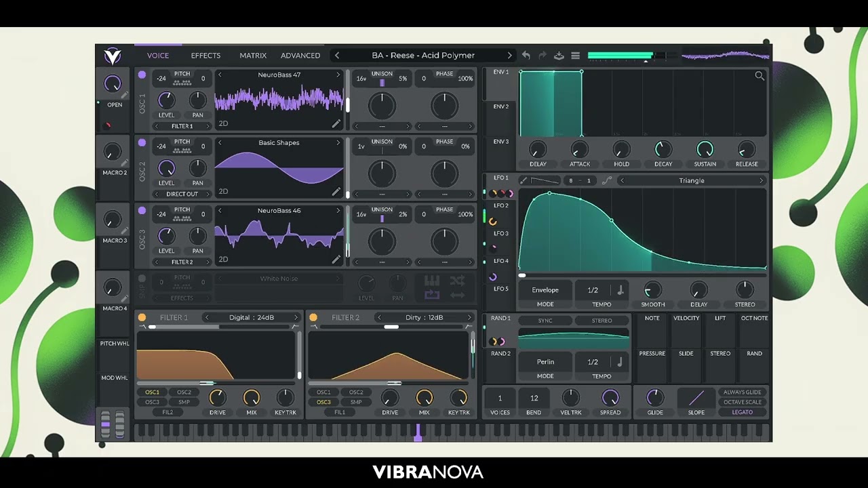Image resolution: width=868 pixels, height=488 pixels.
Task: Toggle the LFO 1 smooth curve icon
Action: pos(606,180)
